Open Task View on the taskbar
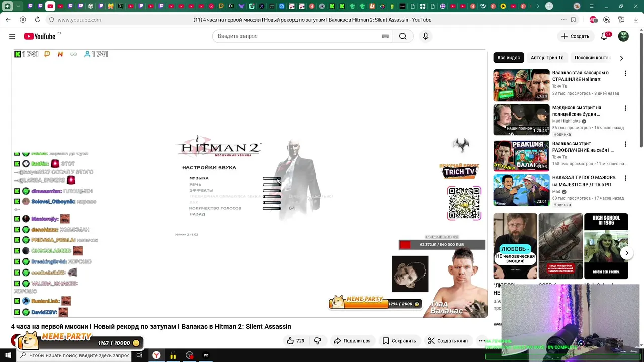644x362 pixels. 139,355
